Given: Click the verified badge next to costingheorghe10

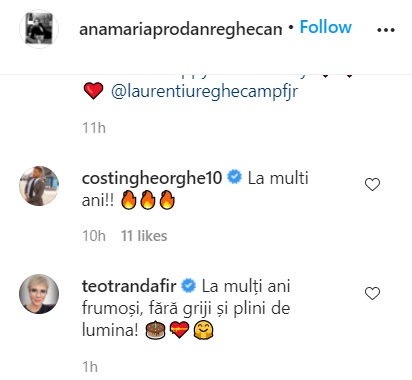Looking at the screenshot, I should click(235, 177).
